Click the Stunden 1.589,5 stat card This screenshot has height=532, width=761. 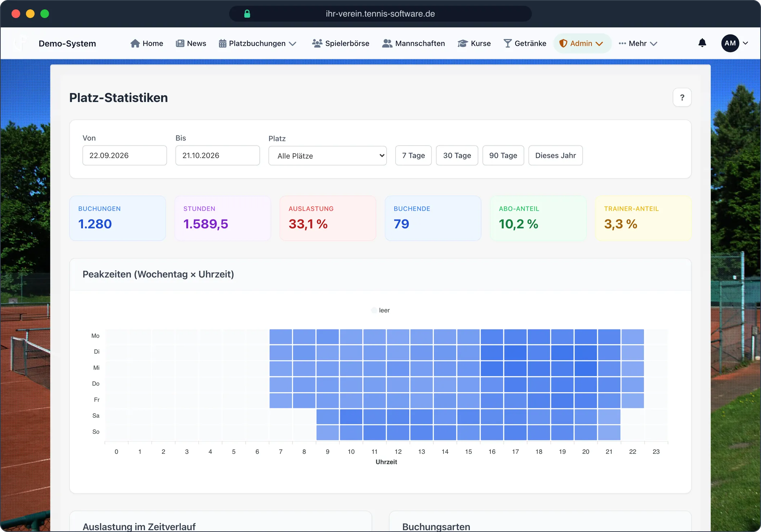click(x=223, y=218)
